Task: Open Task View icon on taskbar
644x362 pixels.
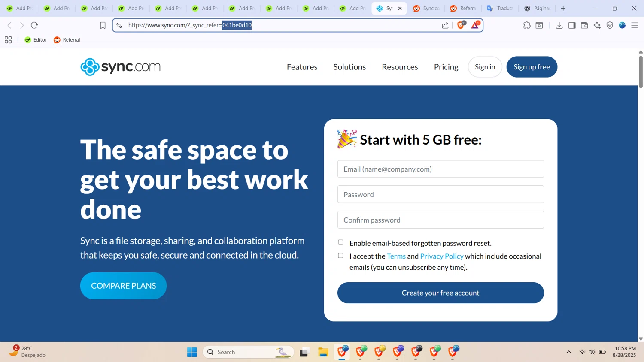Action: coord(304,352)
